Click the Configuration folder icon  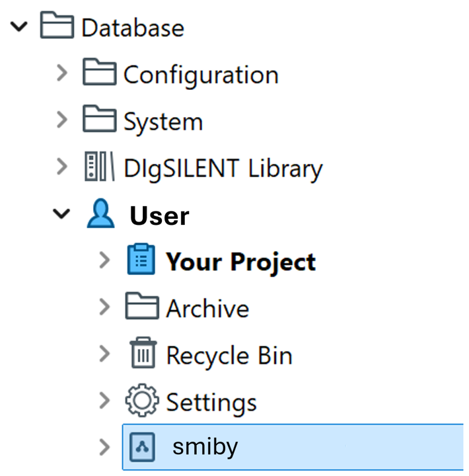tap(99, 73)
